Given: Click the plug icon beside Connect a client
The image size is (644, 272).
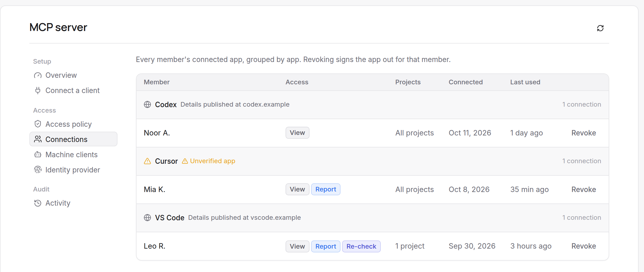Looking at the screenshot, I should pos(38,91).
